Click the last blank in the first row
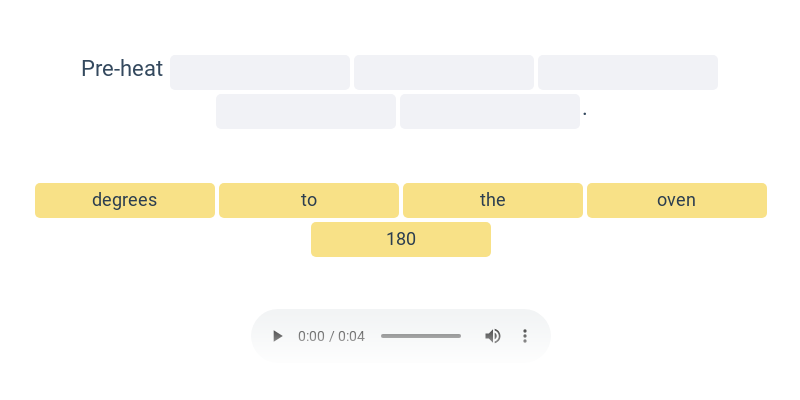Image resolution: width=800 pixels, height=400 pixels. [x=628, y=73]
